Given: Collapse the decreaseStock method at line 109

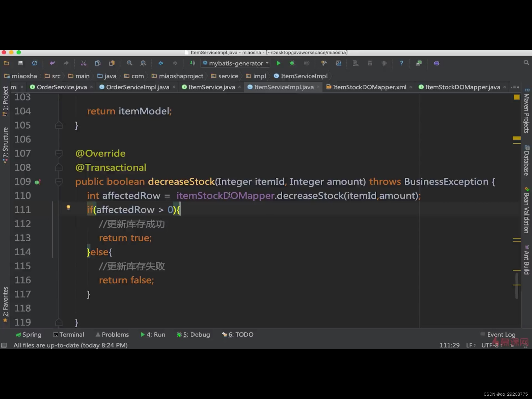Looking at the screenshot, I should [x=59, y=182].
